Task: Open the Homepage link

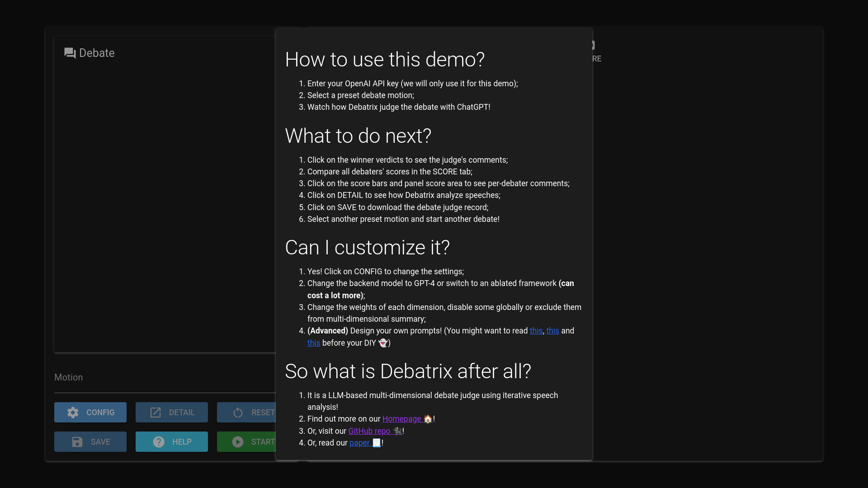Action: pyautogui.click(x=401, y=419)
